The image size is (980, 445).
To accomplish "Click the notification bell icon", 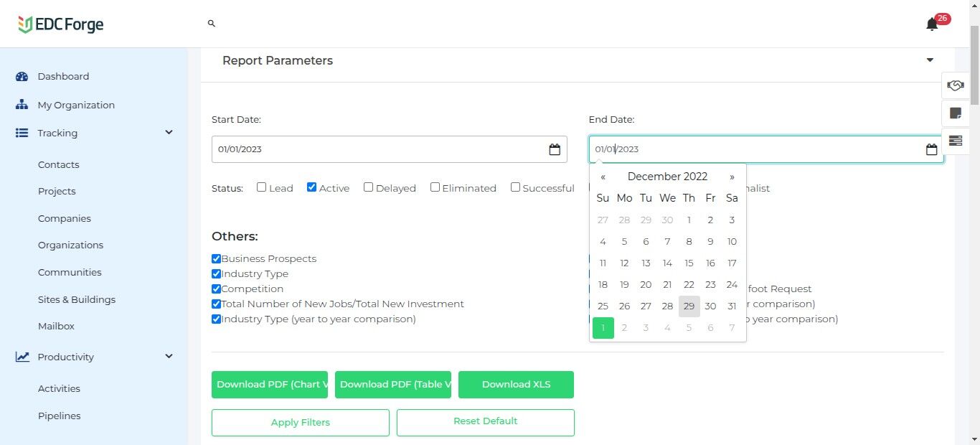I will pyautogui.click(x=932, y=24).
